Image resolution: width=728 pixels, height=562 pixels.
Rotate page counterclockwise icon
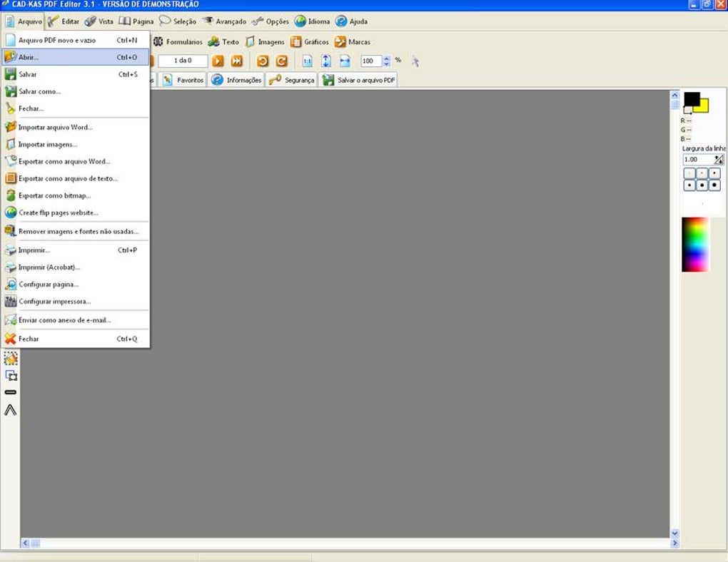coord(263,61)
